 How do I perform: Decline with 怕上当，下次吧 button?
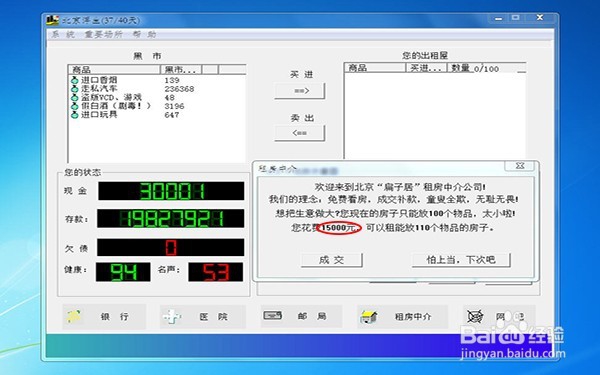461,260
